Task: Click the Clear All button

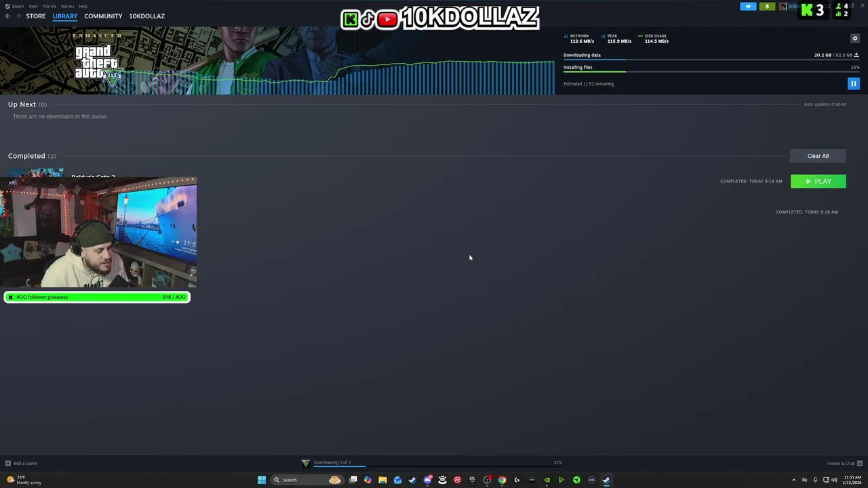Action: 818,156
